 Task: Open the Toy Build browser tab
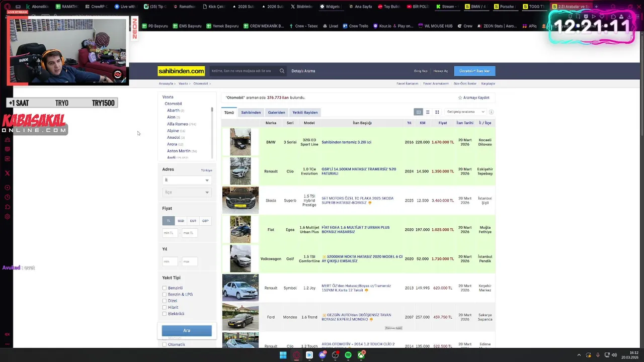coord(388,7)
